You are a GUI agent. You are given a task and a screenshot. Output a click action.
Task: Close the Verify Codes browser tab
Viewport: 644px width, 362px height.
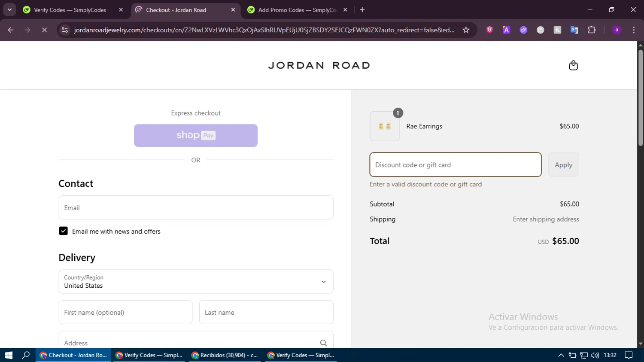[121, 10]
